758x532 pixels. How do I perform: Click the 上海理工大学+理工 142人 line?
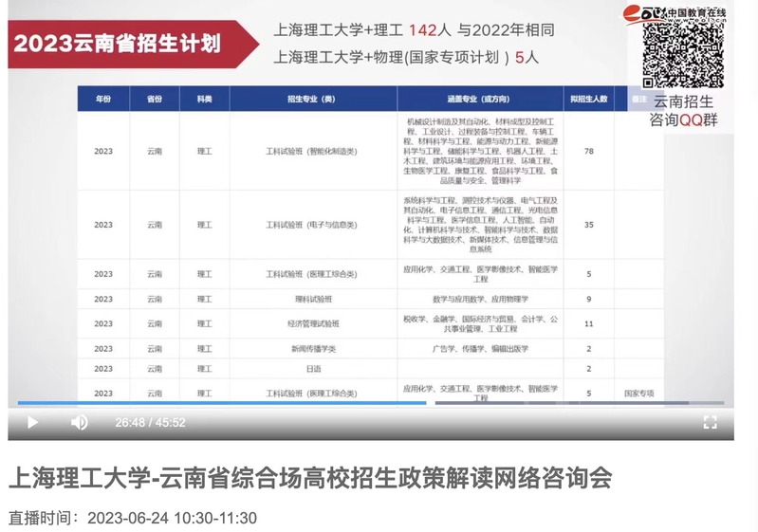(x=414, y=30)
